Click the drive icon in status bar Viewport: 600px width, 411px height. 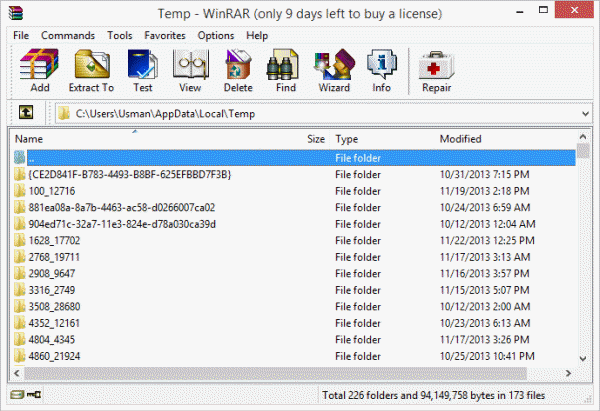click(x=17, y=394)
